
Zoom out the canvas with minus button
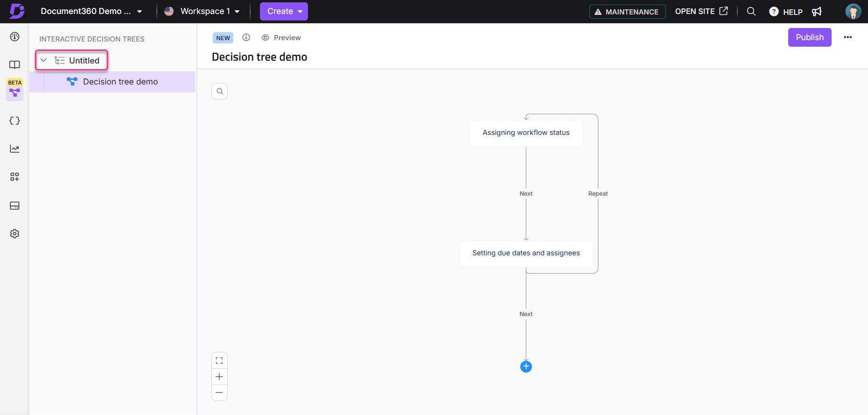(x=219, y=393)
